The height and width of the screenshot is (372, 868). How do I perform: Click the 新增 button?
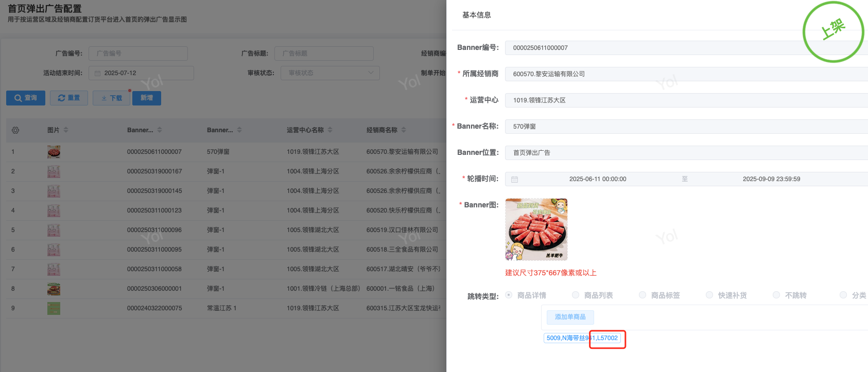(147, 98)
